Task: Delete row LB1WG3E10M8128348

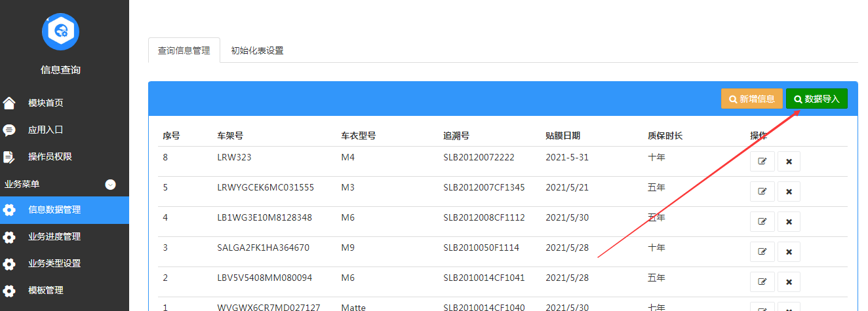Action: (x=789, y=221)
